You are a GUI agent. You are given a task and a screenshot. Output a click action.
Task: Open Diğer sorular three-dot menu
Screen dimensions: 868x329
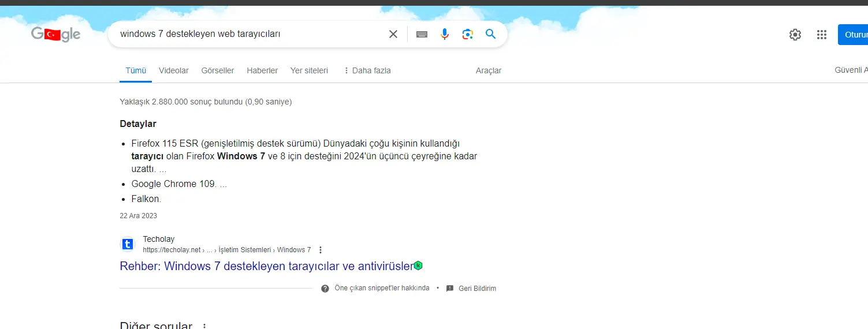click(x=204, y=327)
